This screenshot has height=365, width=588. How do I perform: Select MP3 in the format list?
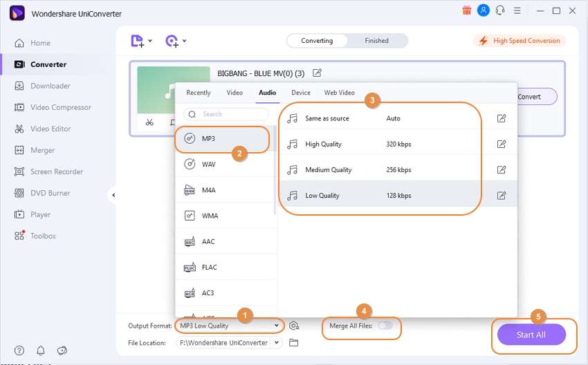[225, 139]
